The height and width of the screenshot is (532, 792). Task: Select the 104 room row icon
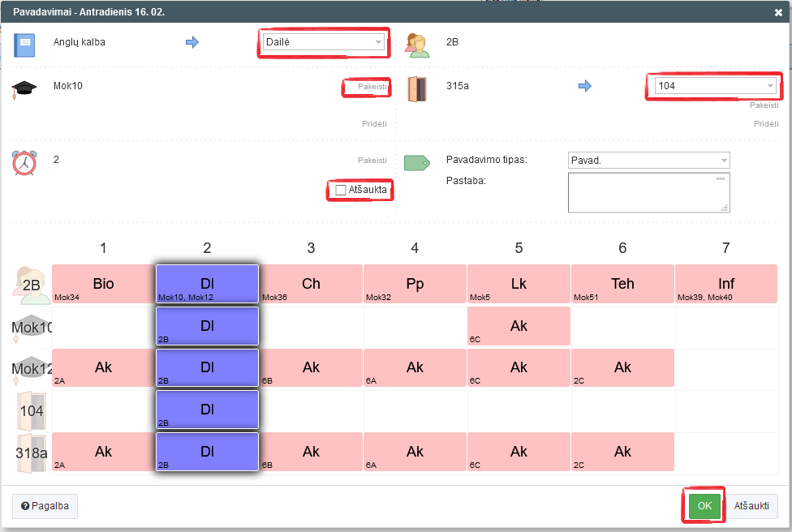coord(32,411)
